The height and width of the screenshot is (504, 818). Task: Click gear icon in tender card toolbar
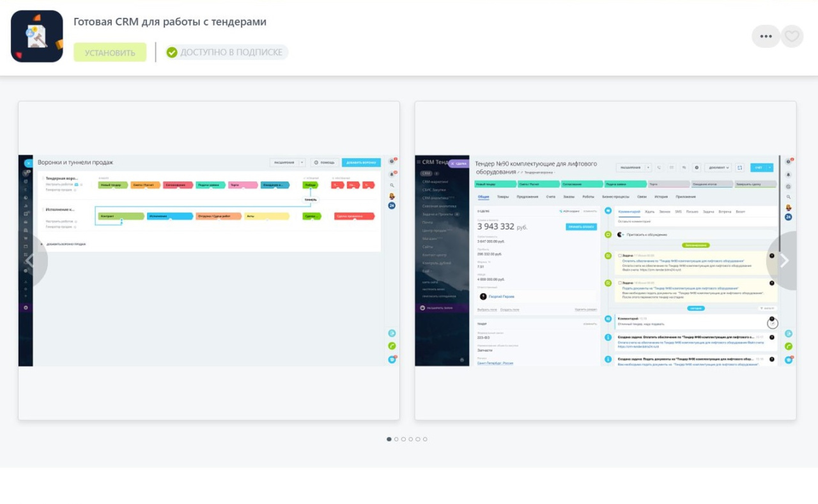coord(697,167)
